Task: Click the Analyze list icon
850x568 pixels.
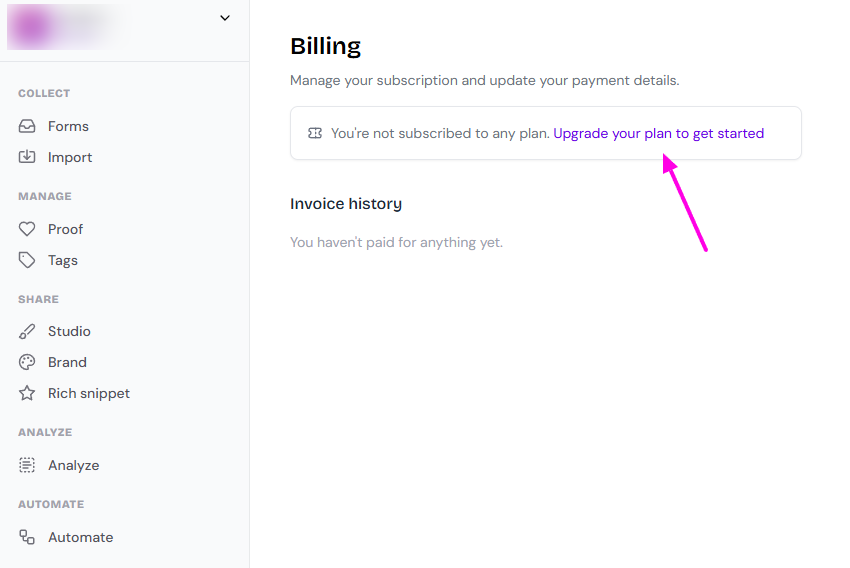Action: [27, 465]
